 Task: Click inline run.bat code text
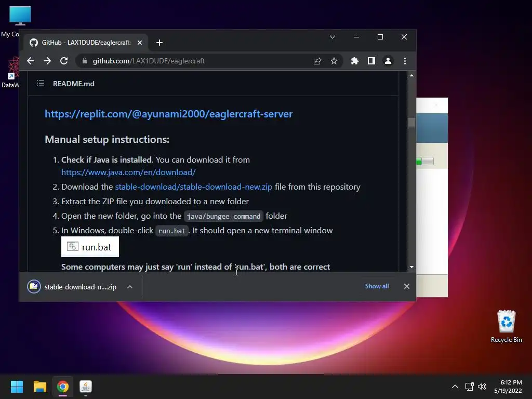[171, 231]
